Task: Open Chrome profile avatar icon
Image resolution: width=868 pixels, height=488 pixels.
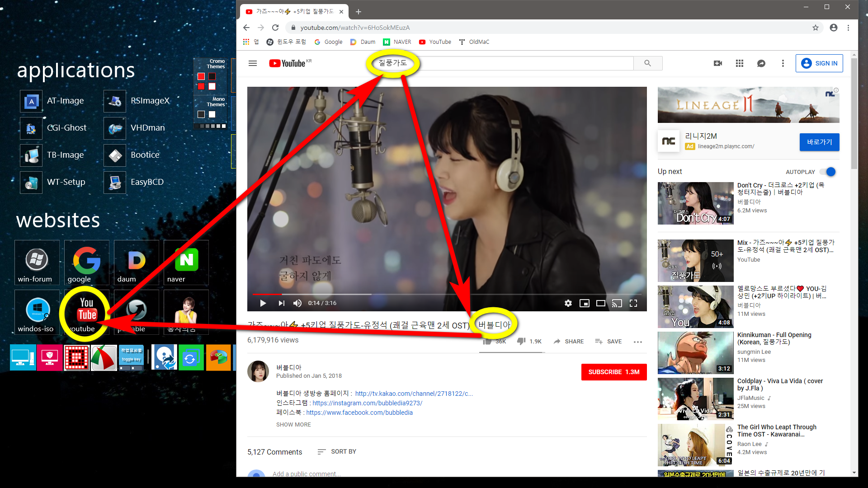Action: (834, 28)
